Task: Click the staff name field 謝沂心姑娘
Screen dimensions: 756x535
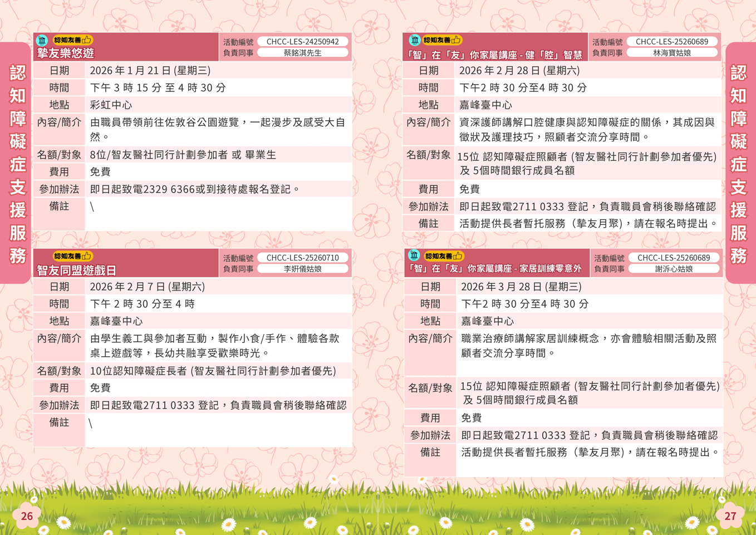Action: point(674,269)
